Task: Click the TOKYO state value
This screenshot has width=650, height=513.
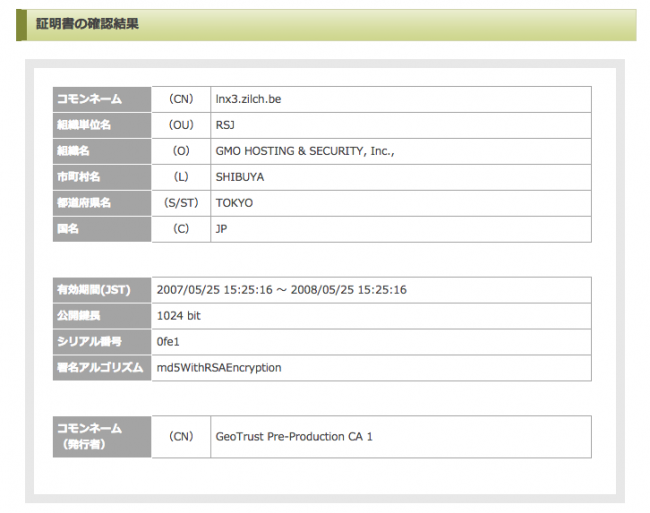Action: pos(234,203)
